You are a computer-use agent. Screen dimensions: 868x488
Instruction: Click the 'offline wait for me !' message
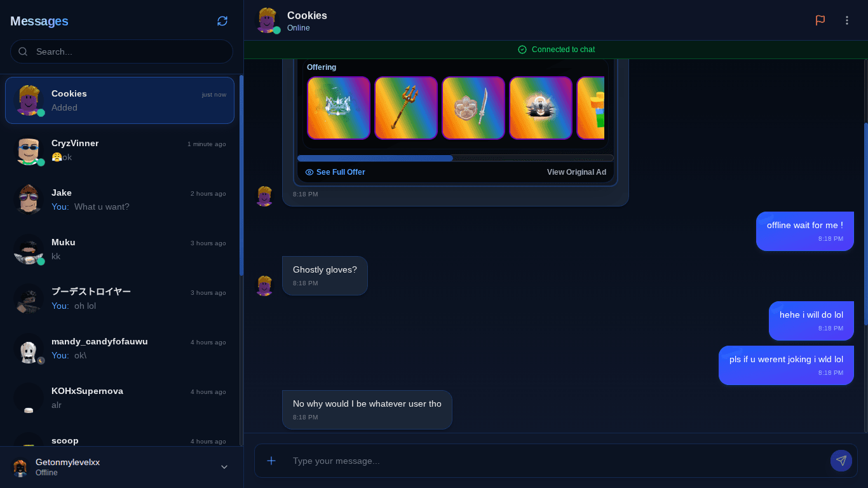pyautogui.click(x=805, y=231)
